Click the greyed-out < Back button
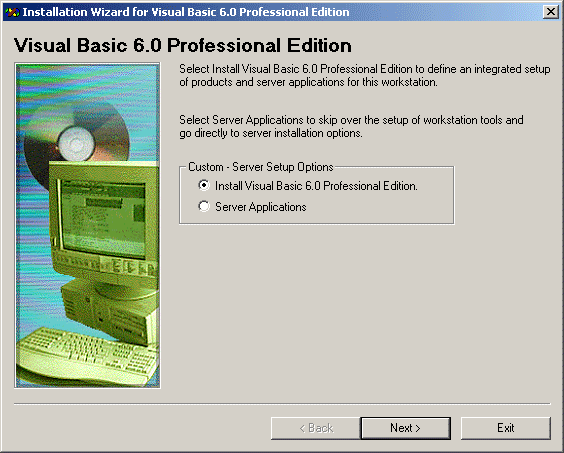The width and height of the screenshot is (564, 453). tap(315, 428)
